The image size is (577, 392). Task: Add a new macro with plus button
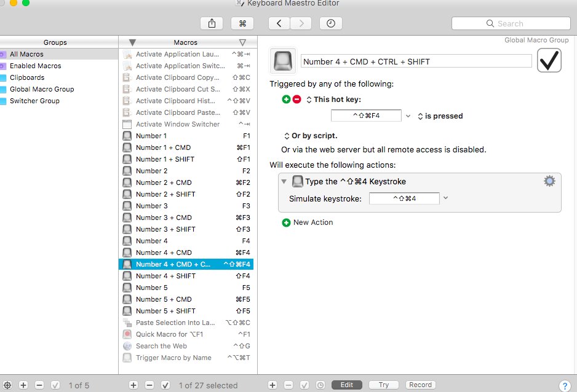[x=133, y=385]
